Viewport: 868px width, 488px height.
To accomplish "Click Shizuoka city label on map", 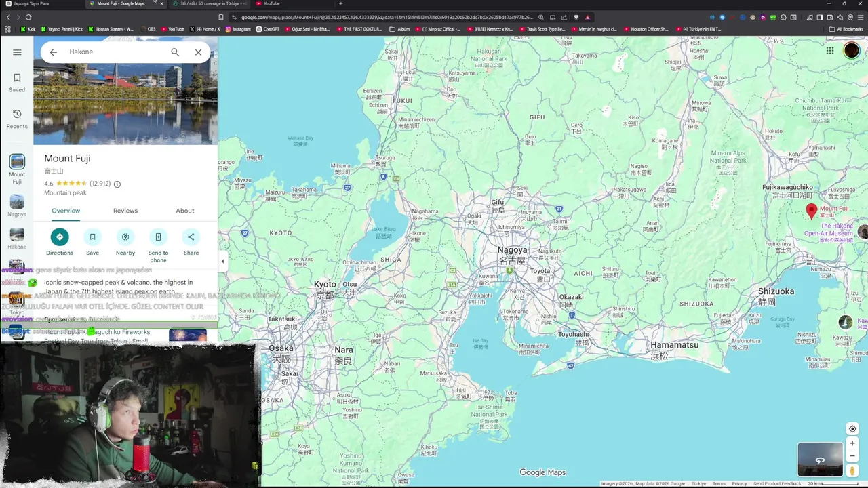I will [776, 296].
